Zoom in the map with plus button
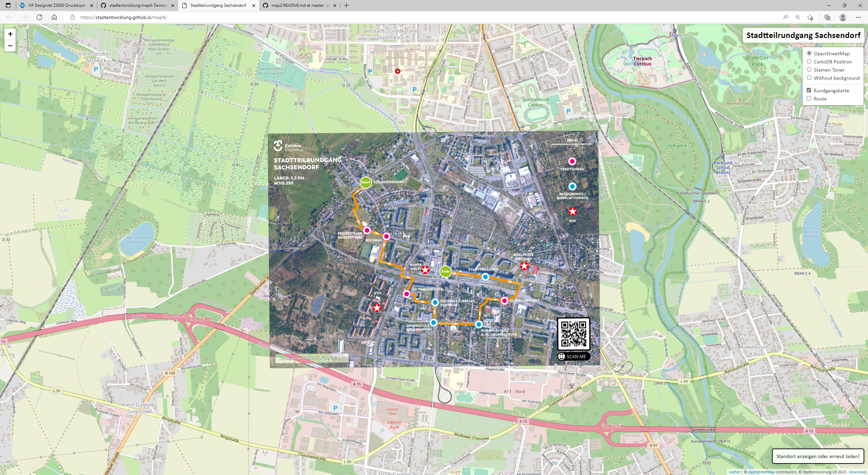 coord(10,34)
